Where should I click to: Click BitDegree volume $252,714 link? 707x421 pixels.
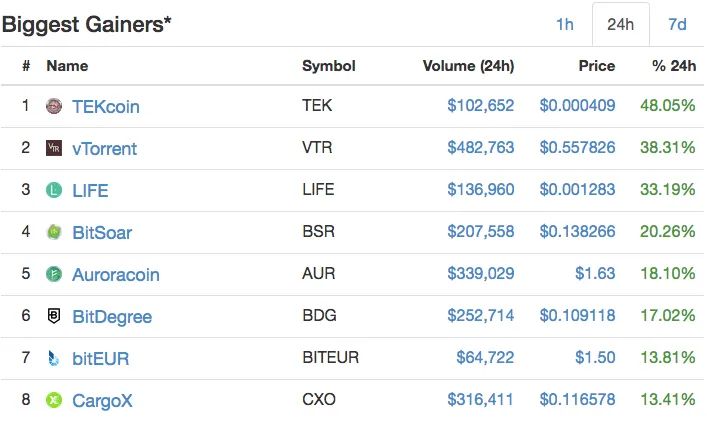click(x=481, y=316)
